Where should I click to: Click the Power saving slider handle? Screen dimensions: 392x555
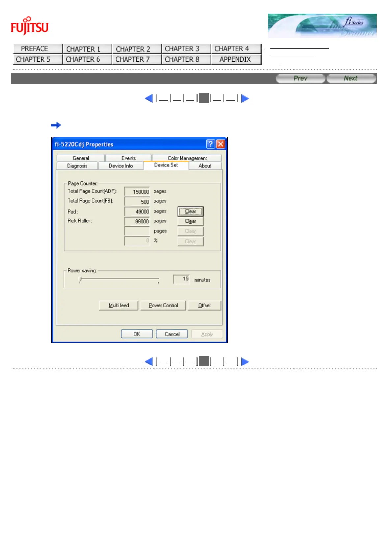click(80, 279)
